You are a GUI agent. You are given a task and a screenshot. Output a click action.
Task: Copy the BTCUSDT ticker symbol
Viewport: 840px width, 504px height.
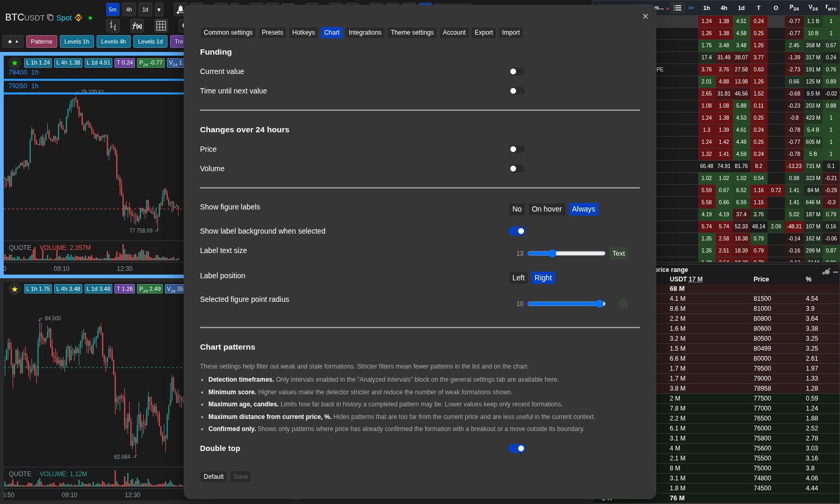(50, 17)
